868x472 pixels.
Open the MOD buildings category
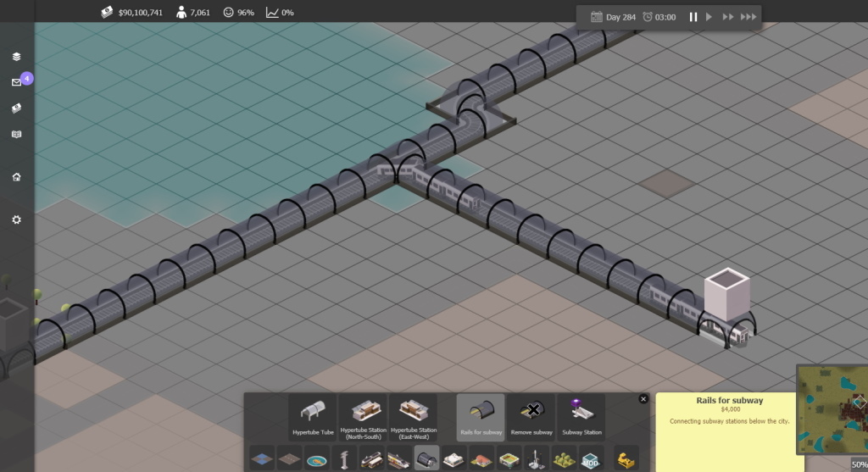click(x=590, y=459)
